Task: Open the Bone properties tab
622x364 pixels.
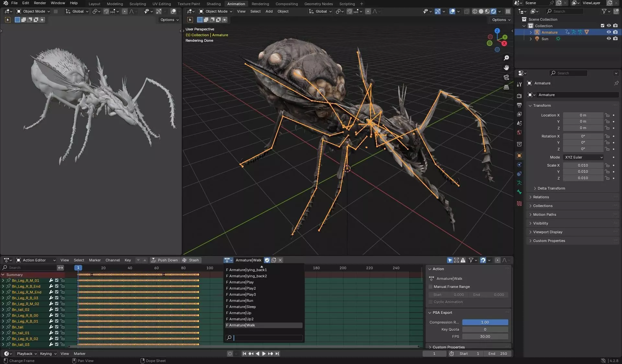Action: pyautogui.click(x=519, y=192)
